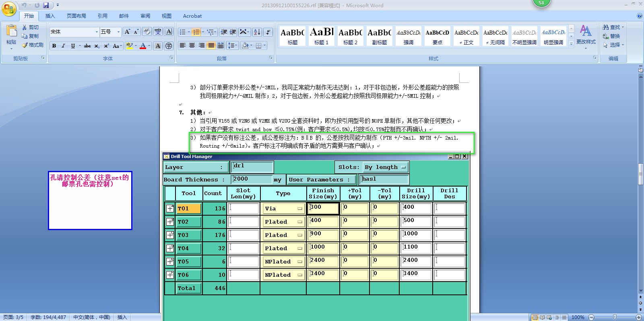
Task: Apply Character Shading icon
Action: click(158, 46)
